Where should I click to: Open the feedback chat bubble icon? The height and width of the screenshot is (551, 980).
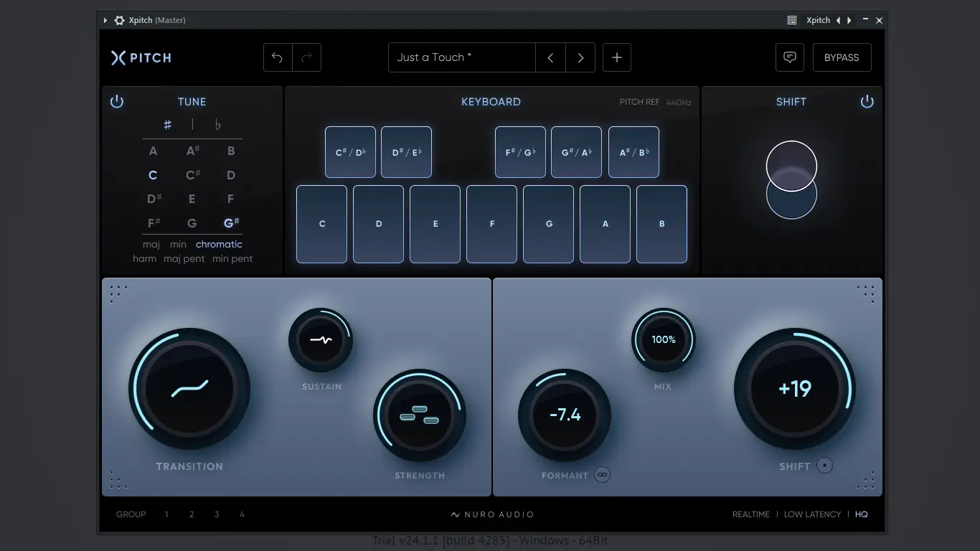pos(790,57)
